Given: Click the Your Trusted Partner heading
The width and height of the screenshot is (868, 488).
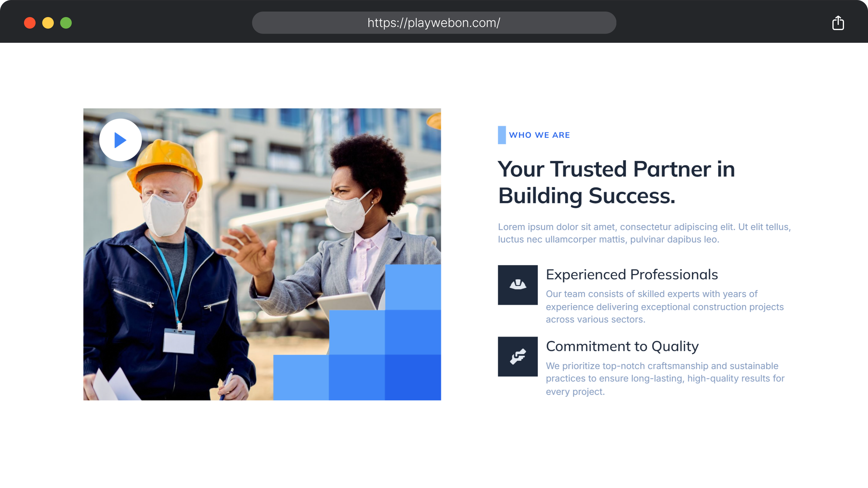Looking at the screenshot, I should click(616, 182).
